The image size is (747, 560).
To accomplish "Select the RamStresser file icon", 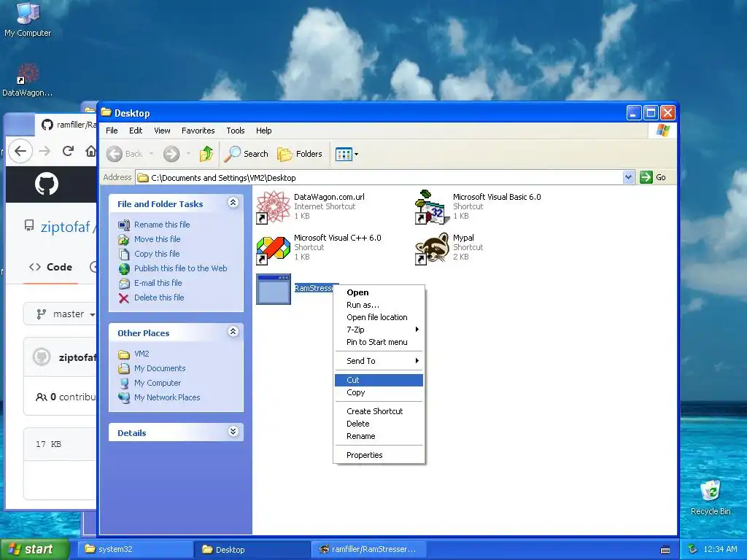I will tap(274, 289).
